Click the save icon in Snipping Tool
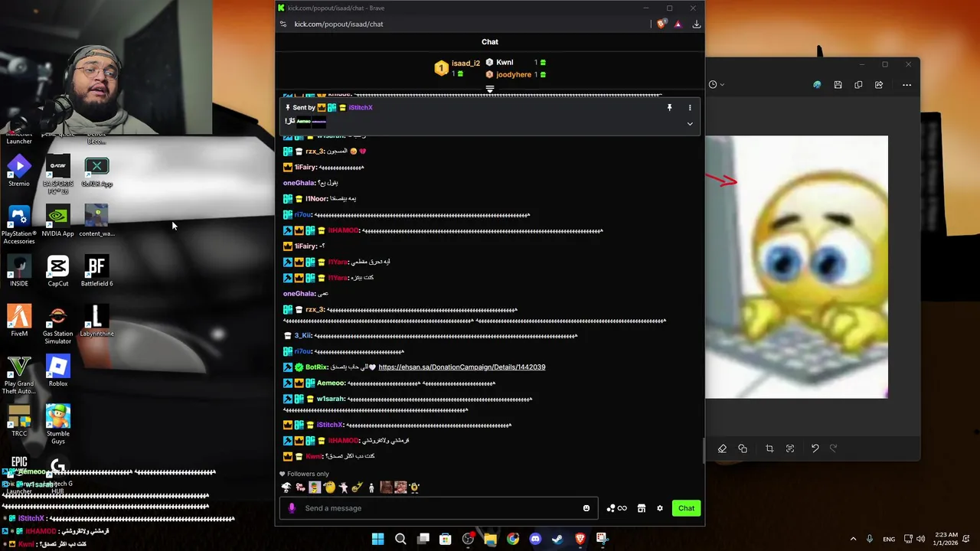The width and height of the screenshot is (980, 551). (838, 85)
